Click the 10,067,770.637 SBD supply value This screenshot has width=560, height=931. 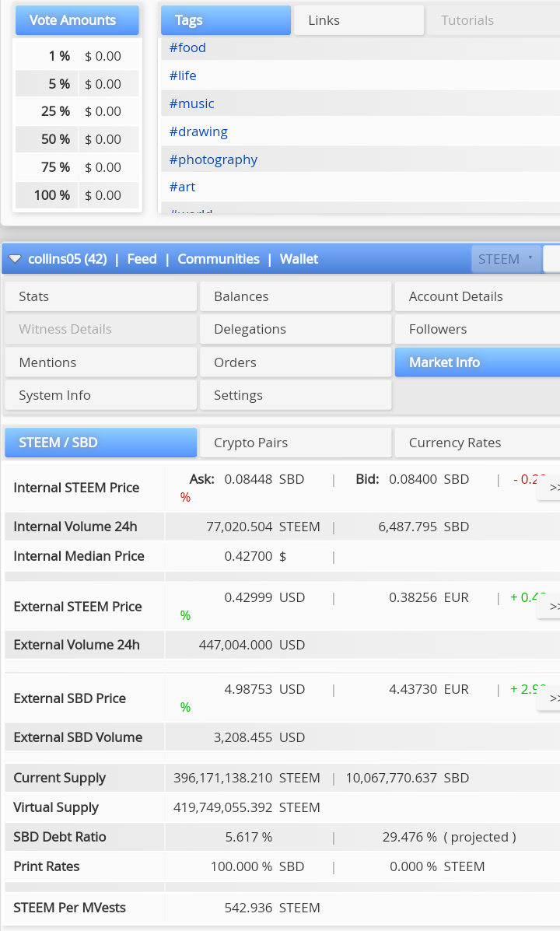(408, 778)
